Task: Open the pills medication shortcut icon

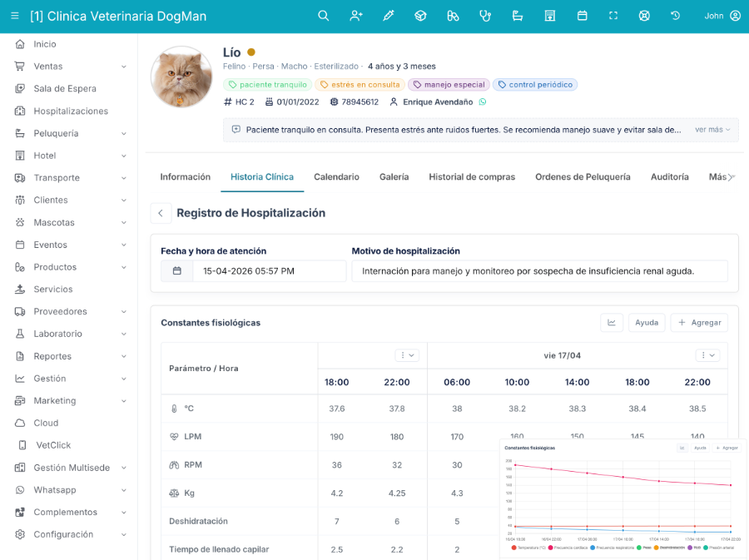Action: pyautogui.click(x=453, y=16)
